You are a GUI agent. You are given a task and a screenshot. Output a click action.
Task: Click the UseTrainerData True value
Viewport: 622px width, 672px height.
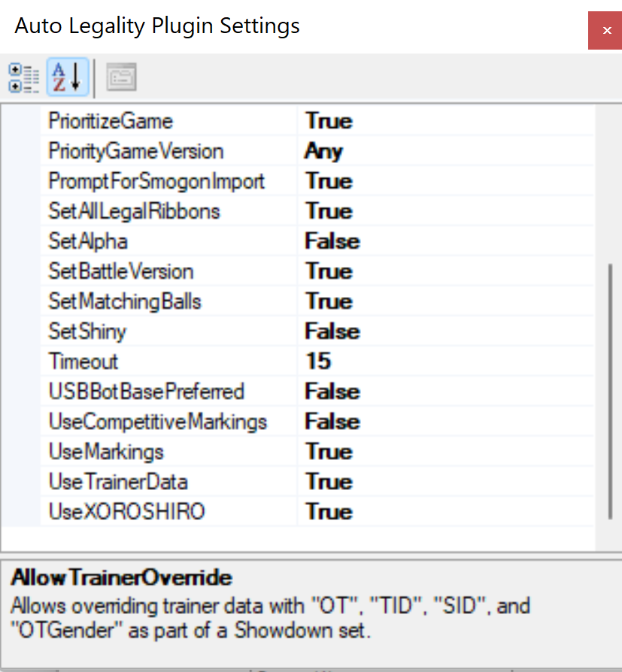pyautogui.click(x=445, y=481)
